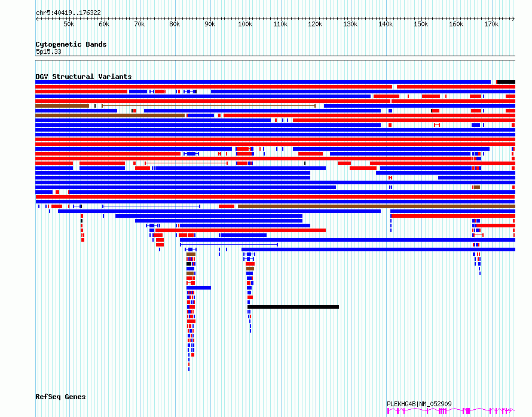Viewport: 532px width, 417px height.
Task: Click the 5p15.33 band label
Action: click(x=48, y=51)
